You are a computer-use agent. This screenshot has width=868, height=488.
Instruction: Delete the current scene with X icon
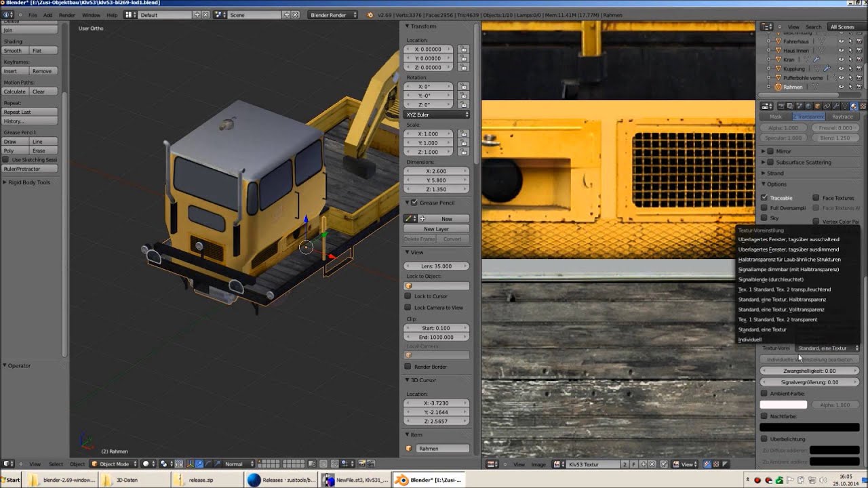click(295, 14)
